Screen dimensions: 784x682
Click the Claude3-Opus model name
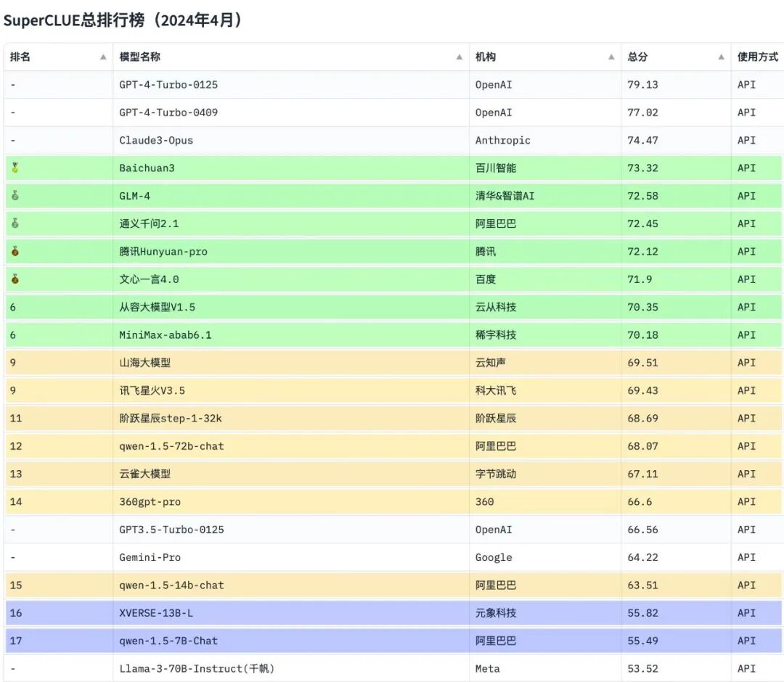coord(155,140)
